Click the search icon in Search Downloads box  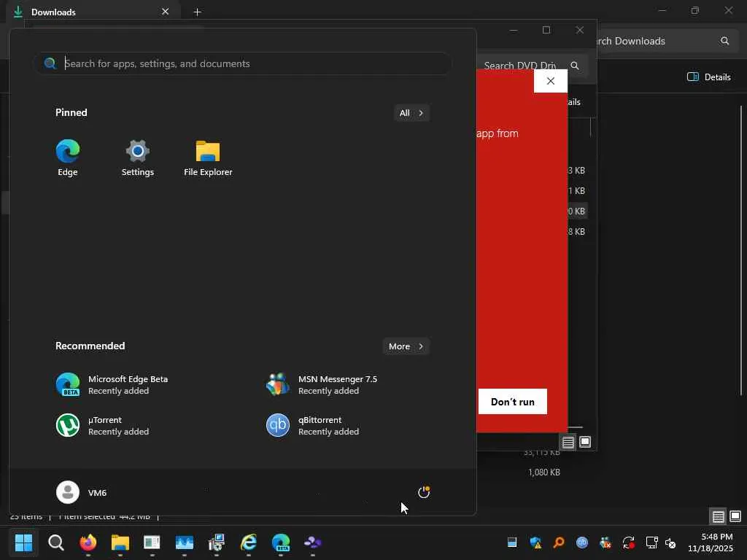point(724,41)
